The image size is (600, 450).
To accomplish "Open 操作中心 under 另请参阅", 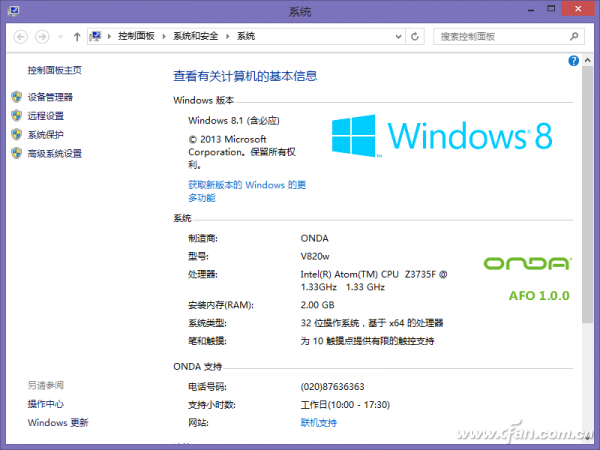I will 46,404.
